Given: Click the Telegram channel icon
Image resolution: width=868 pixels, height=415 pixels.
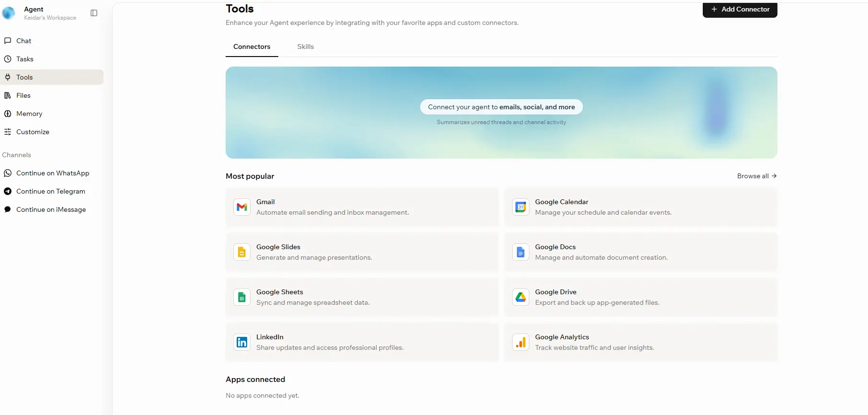Looking at the screenshot, I should (x=8, y=191).
